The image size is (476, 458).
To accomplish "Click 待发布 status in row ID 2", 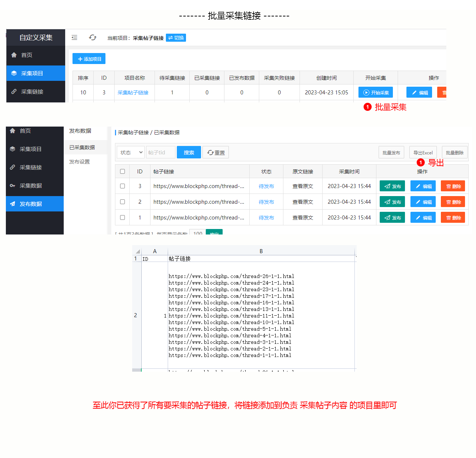I will [266, 202].
